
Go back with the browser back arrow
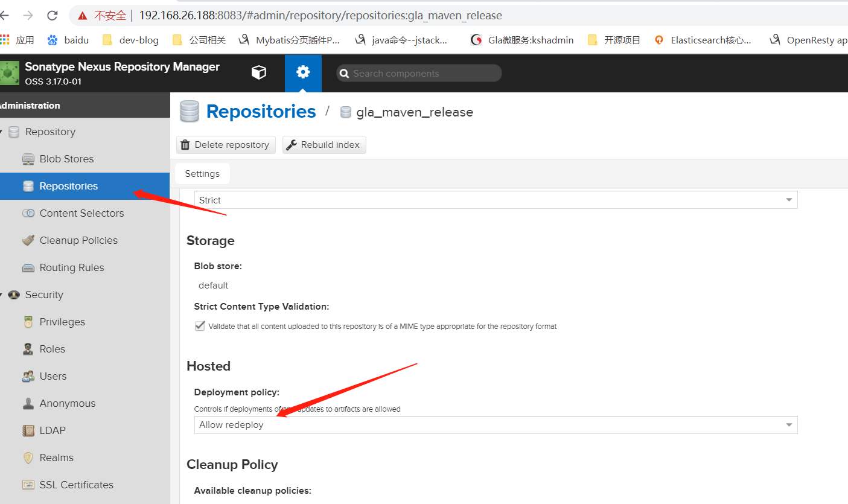pyautogui.click(x=5, y=16)
